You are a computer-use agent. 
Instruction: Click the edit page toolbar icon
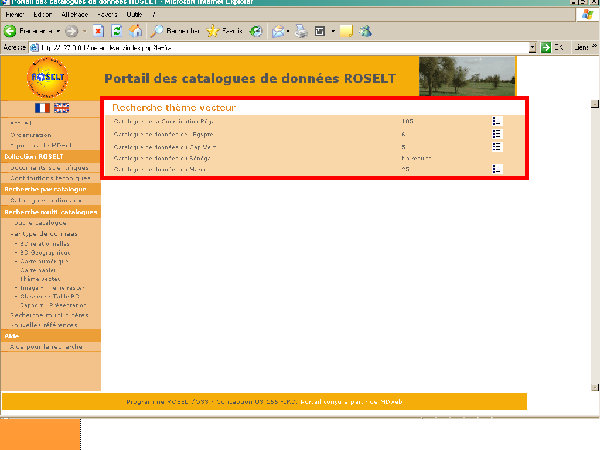click(320, 31)
